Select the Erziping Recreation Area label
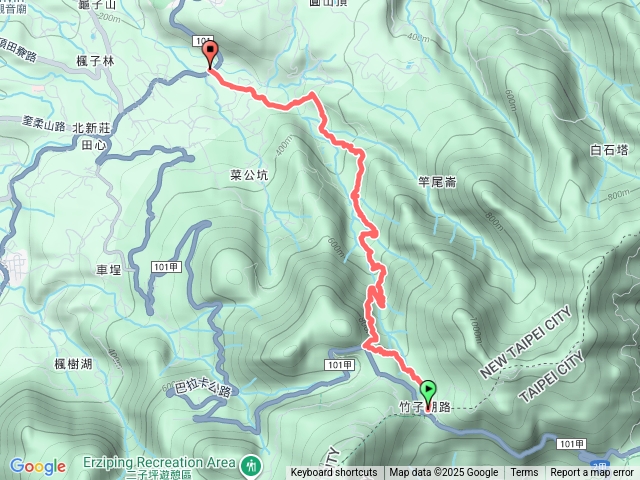Screen dimensions: 640x480 click(x=159, y=463)
